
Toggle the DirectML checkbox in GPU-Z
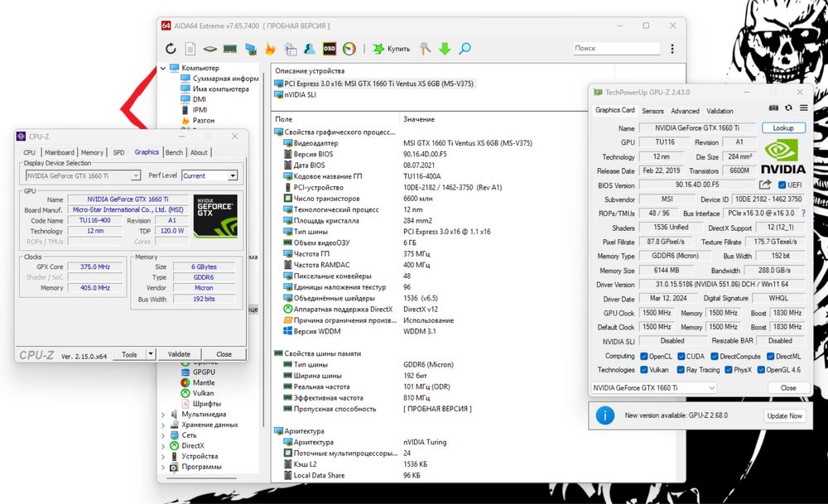(770, 356)
